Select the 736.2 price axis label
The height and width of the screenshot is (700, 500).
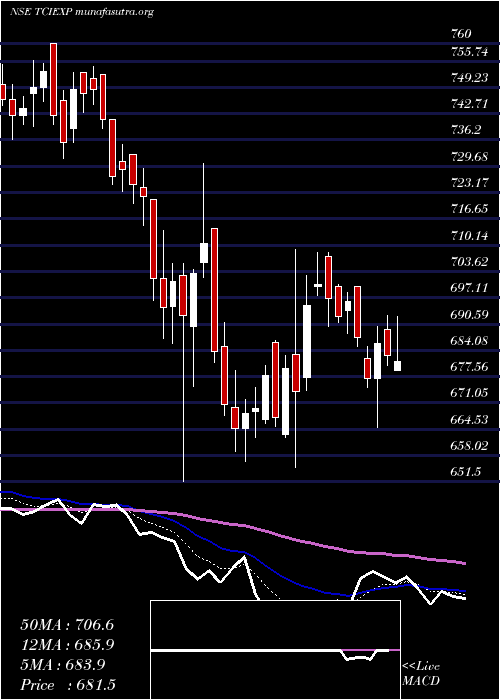(466, 130)
